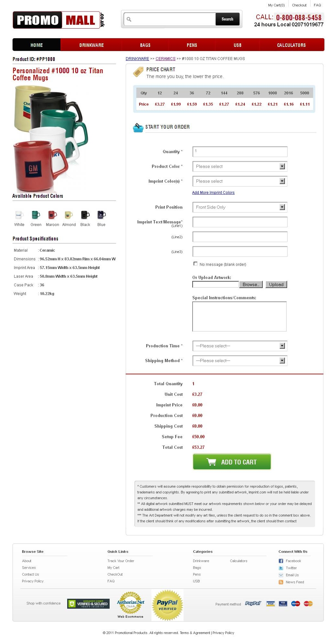Open the Shipping Method dropdown
Screen dimensions: 335x644
point(240,361)
